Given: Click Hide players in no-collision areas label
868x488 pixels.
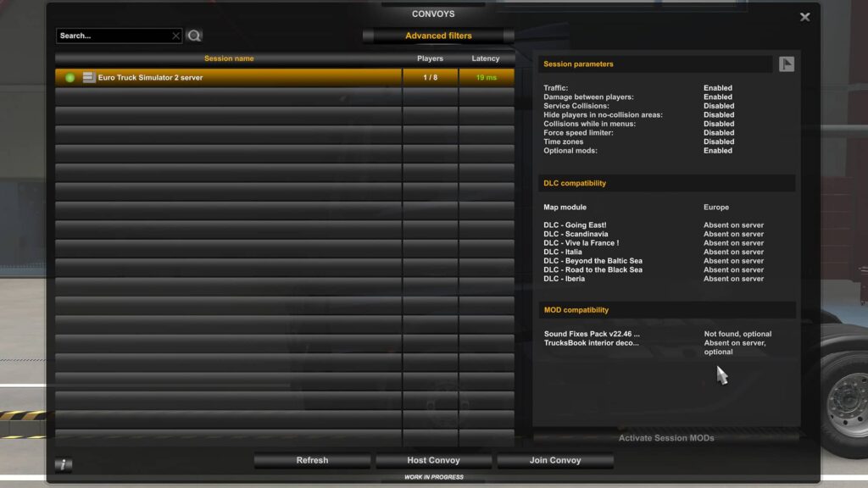Looking at the screenshot, I should (x=603, y=114).
